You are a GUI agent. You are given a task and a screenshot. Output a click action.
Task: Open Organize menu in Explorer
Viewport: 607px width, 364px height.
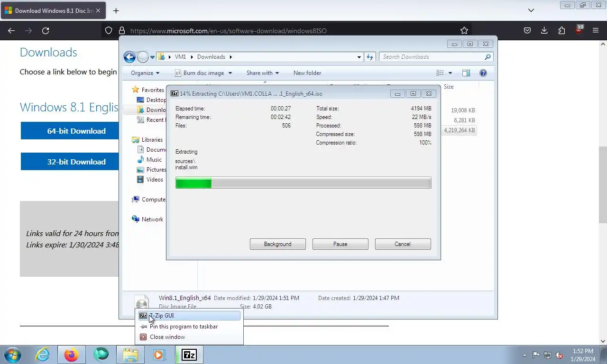[x=145, y=73]
